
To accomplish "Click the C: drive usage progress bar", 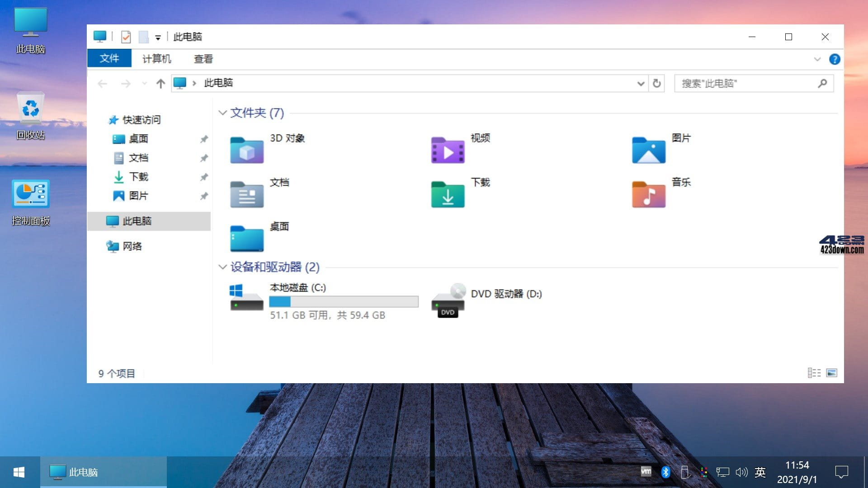I will click(344, 301).
